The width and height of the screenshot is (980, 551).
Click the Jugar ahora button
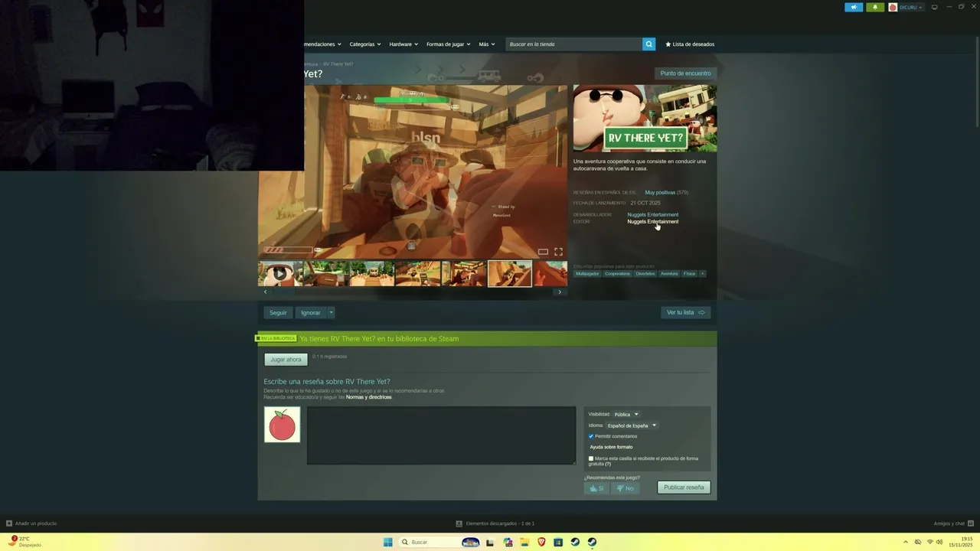(286, 360)
